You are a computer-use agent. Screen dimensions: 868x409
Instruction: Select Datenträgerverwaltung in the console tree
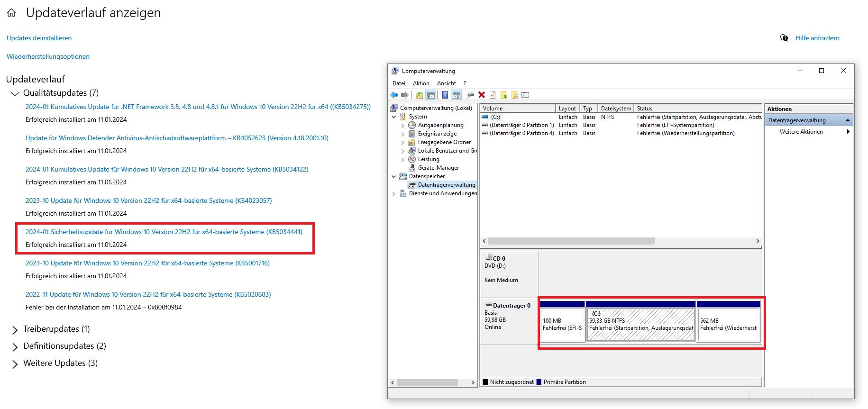(446, 185)
